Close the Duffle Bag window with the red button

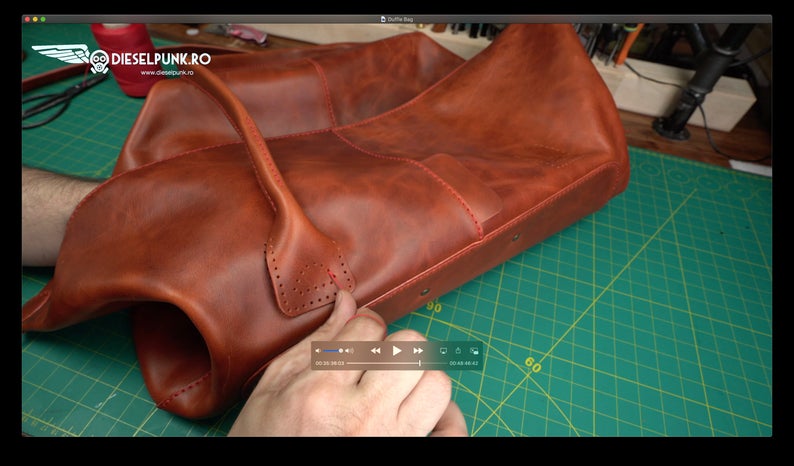(x=28, y=19)
